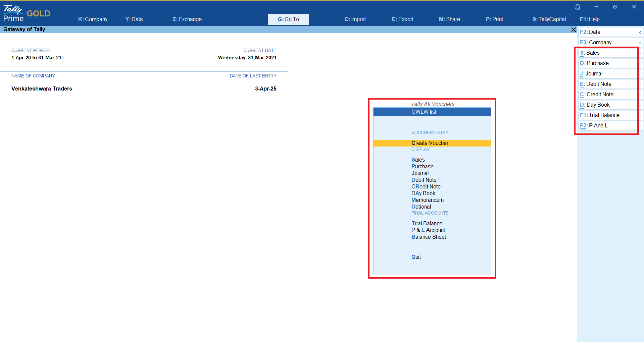Close the Gateway of Tally panel

[x=574, y=30]
